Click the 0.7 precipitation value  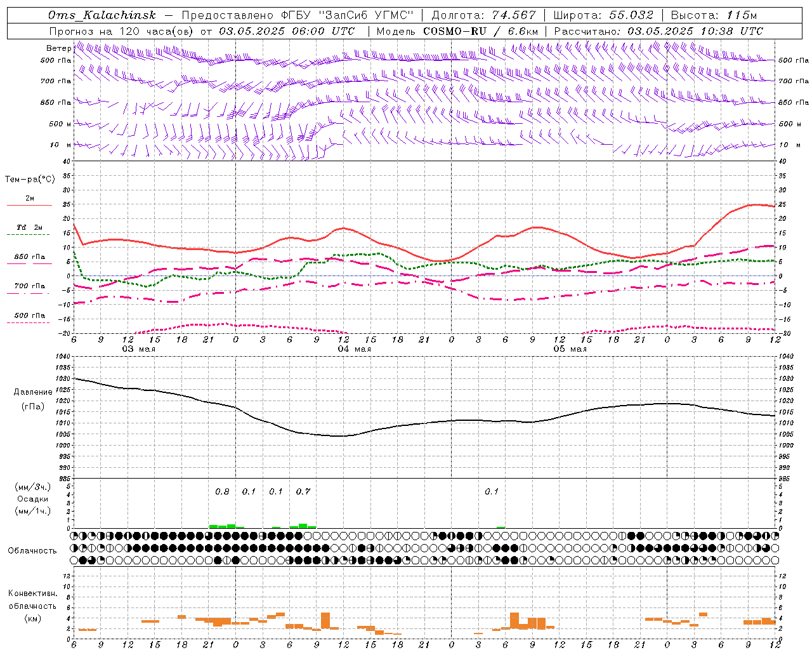coord(303,492)
